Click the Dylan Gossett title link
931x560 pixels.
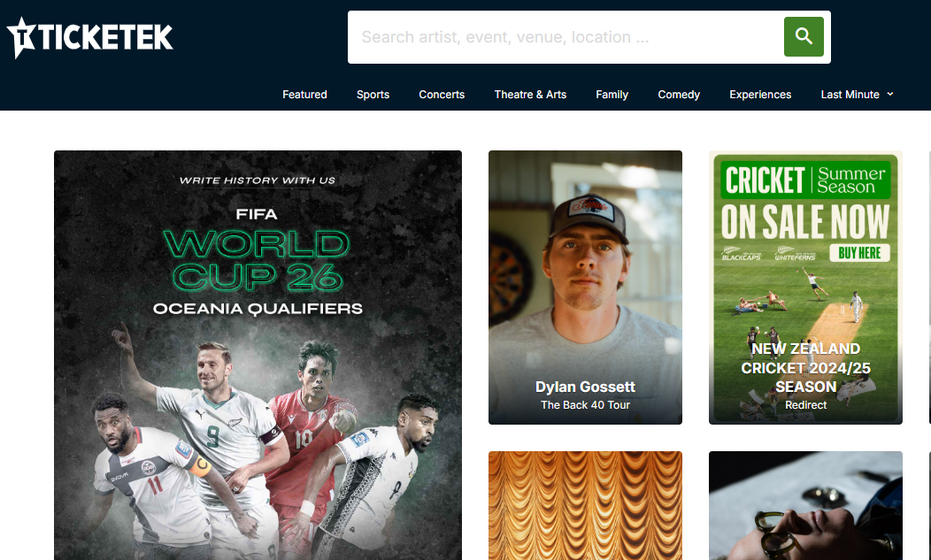(x=585, y=387)
